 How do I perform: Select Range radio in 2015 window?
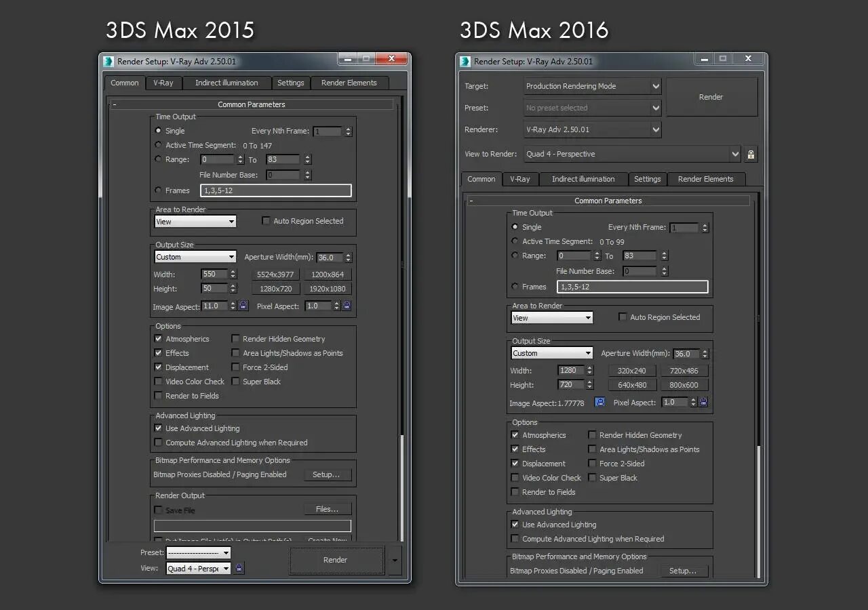click(159, 159)
